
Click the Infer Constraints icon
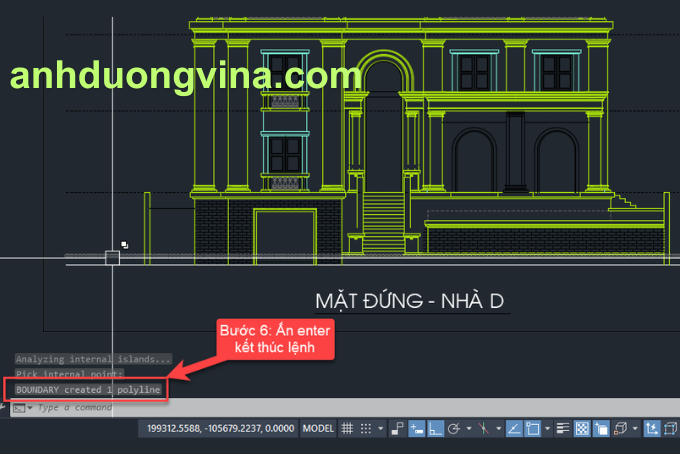tap(397, 428)
